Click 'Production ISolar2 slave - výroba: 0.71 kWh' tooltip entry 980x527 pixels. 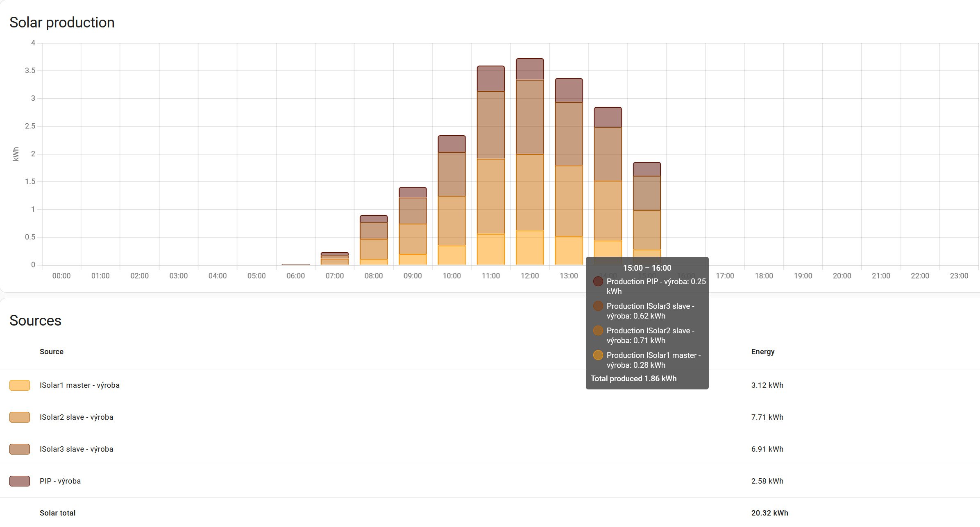651,336
